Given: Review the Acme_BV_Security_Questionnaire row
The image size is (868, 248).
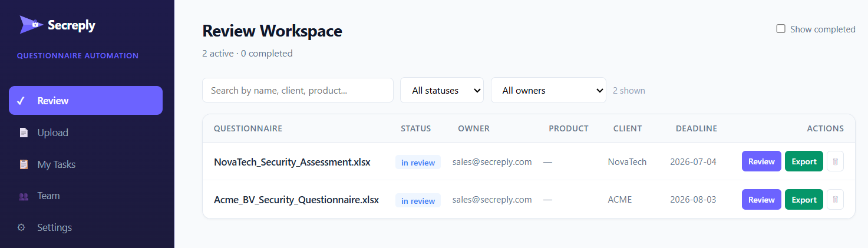Looking at the screenshot, I should [x=761, y=200].
